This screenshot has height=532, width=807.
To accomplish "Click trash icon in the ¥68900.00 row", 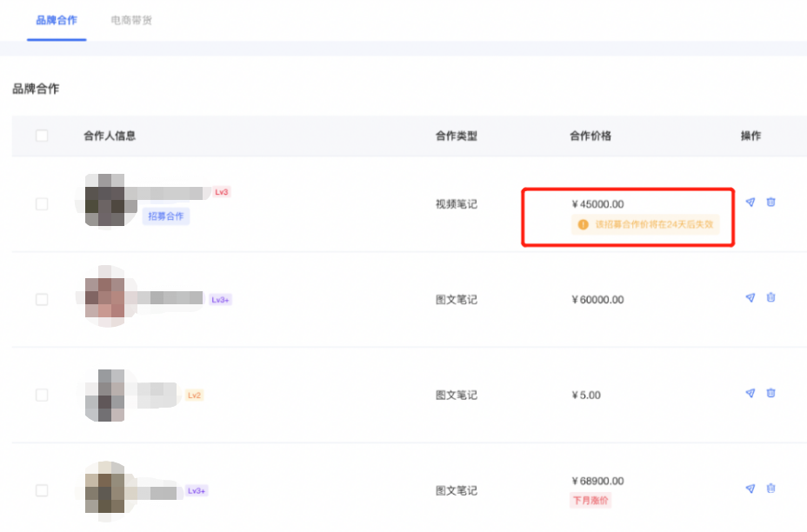I will click(770, 489).
